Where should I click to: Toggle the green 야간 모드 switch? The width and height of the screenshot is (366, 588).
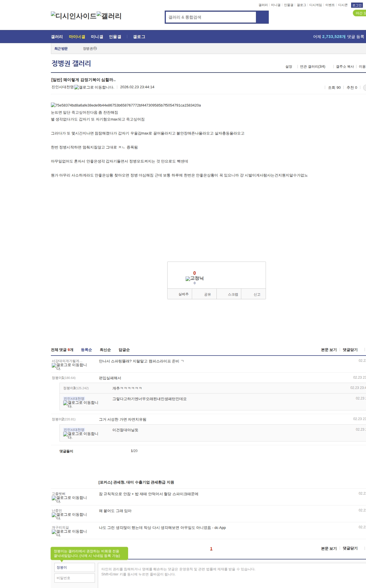360,13
